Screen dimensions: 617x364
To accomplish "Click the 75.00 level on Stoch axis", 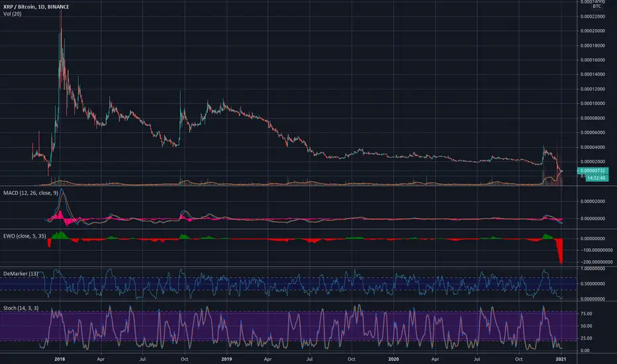I will pyautogui.click(x=586, y=314).
